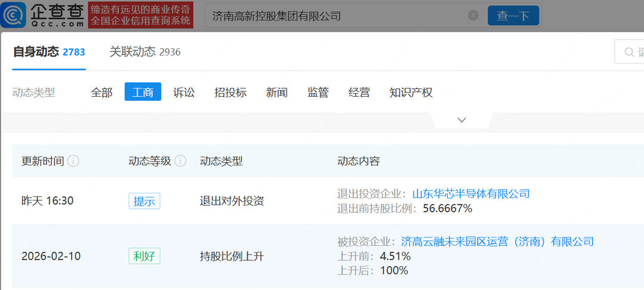The width and height of the screenshot is (644, 290).
Task: Click the Qcc.com logo icon
Action: click(13, 16)
